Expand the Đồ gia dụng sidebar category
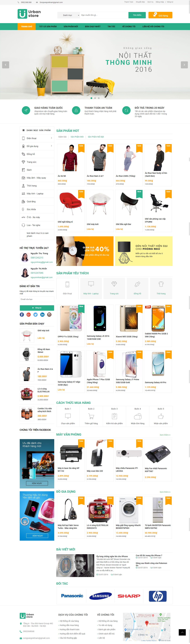190x644 pixels. click(x=37, y=146)
